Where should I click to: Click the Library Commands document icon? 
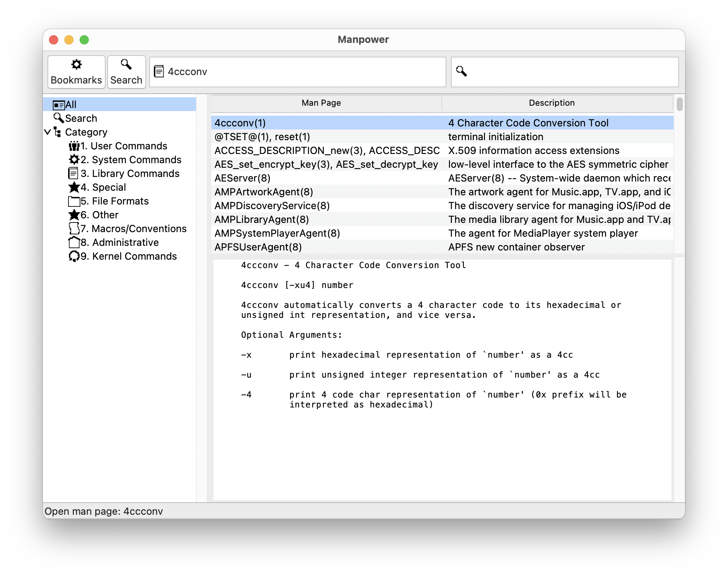coord(73,173)
